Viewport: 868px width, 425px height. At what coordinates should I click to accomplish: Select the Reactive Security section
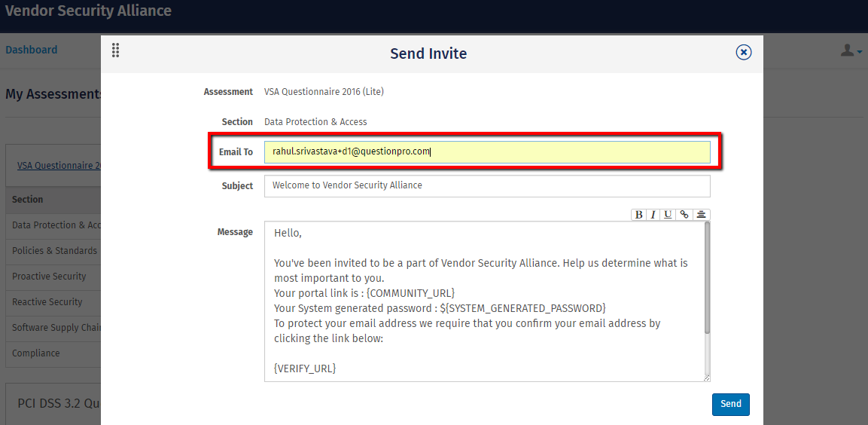(x=47, y=302)
